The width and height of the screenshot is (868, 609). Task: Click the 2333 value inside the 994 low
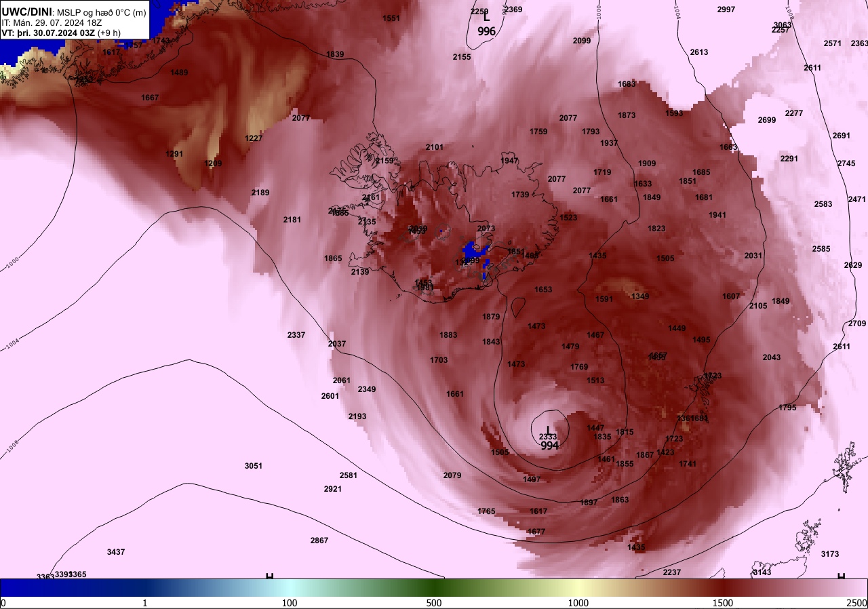(548, 437)
